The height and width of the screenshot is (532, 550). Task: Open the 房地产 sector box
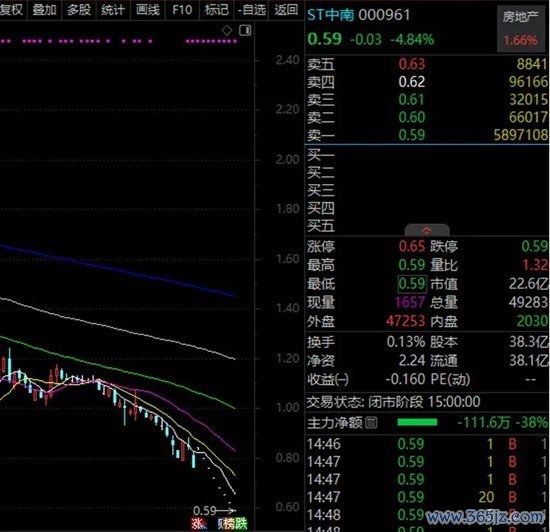point(521,29)
